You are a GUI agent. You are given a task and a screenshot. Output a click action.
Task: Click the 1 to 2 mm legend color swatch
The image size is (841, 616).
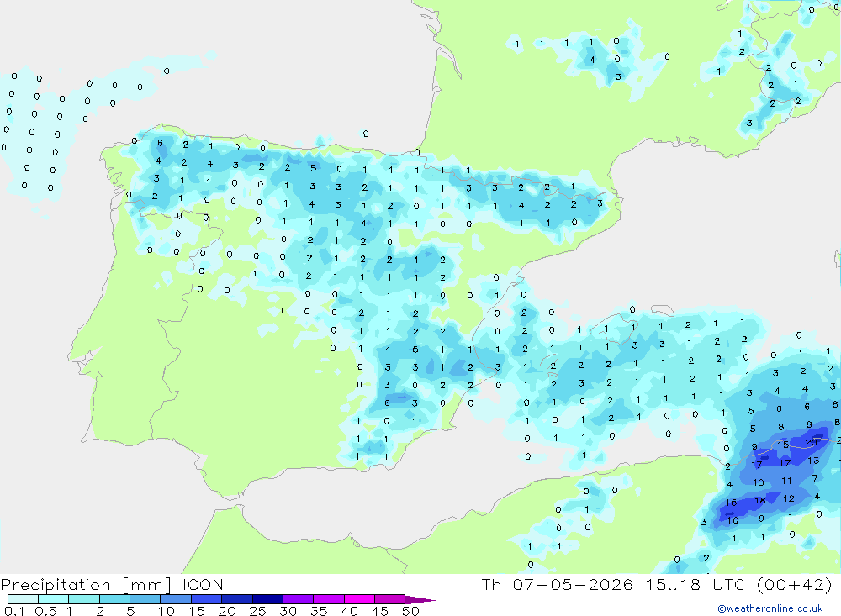[84, 599]
